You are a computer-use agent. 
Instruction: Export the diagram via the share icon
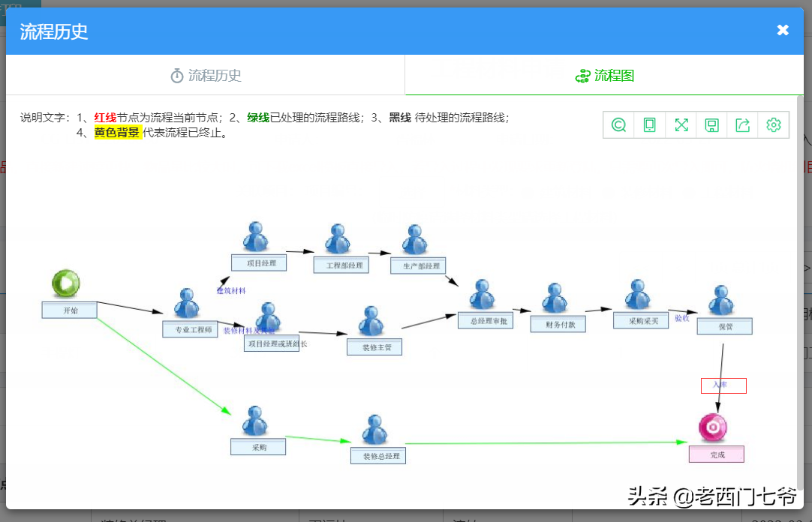pyautogui.click(x=743, y=124)
